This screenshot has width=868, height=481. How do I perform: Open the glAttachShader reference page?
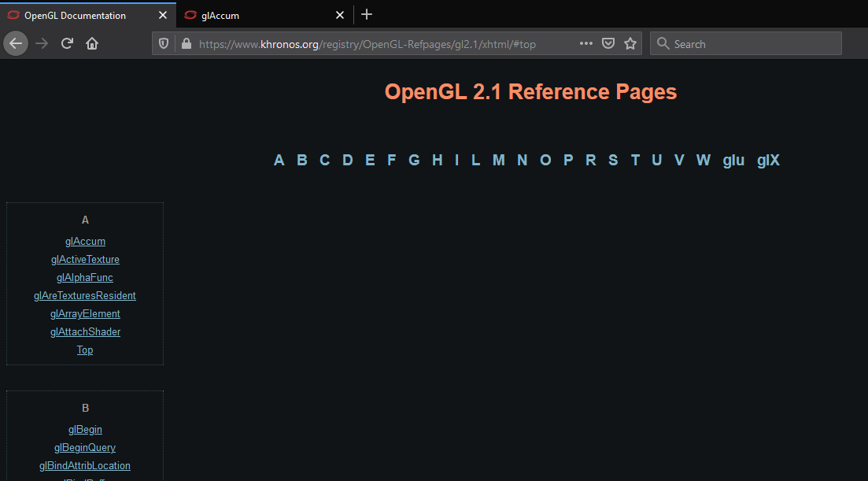pos(85,332)
